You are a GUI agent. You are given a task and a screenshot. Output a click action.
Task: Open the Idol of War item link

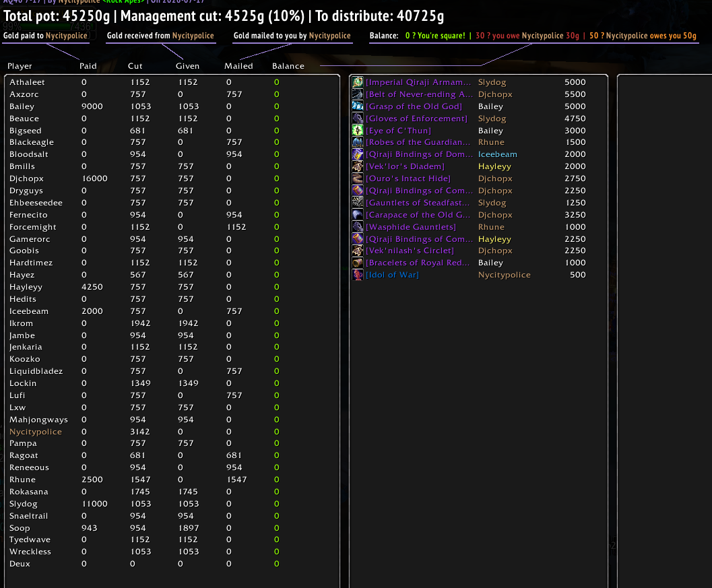click(392, 275)
